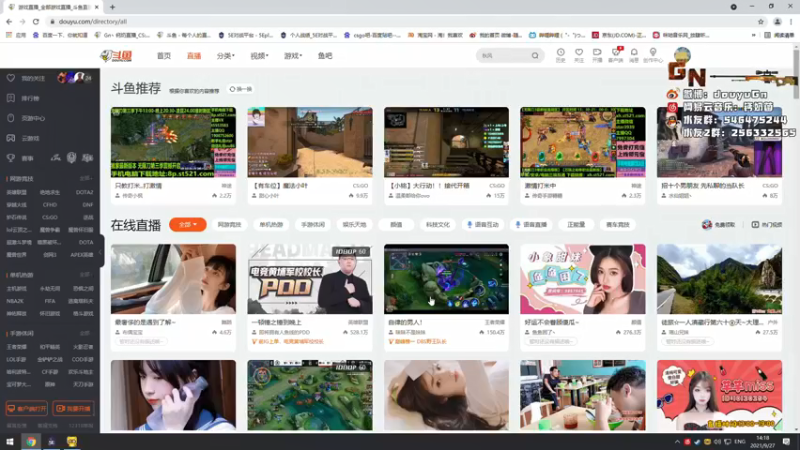Select COD手游 in the sidebar list
The width and height of the screenshot is (800, 450).
tap(83, 359)
